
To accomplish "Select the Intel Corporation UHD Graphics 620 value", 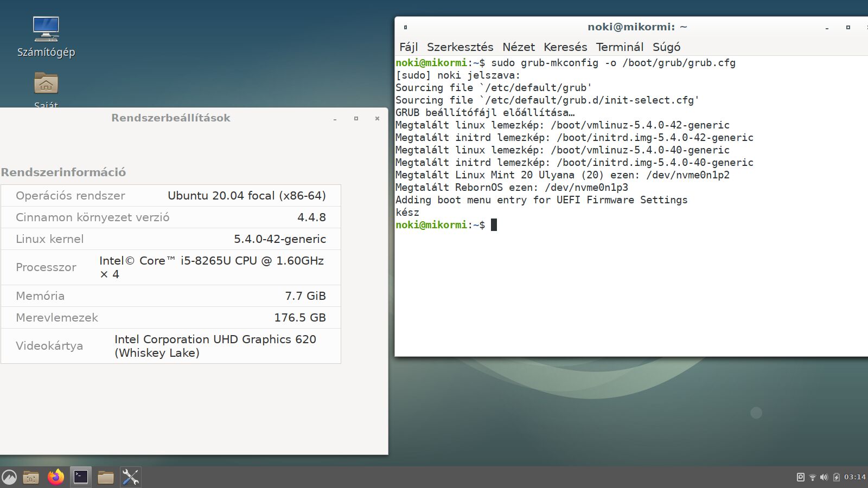I will (215, 346).
